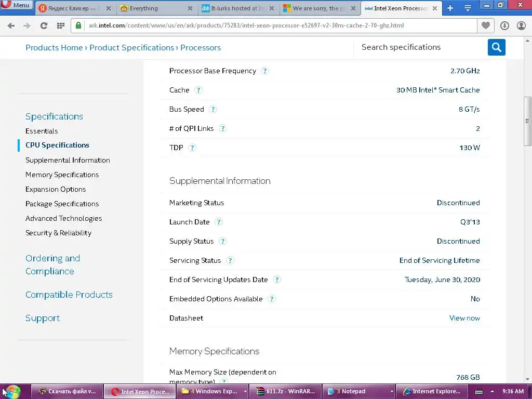Screen dimensions: 532x399
Task: Show help for Launch Date
Action: (x=219, y=222)
